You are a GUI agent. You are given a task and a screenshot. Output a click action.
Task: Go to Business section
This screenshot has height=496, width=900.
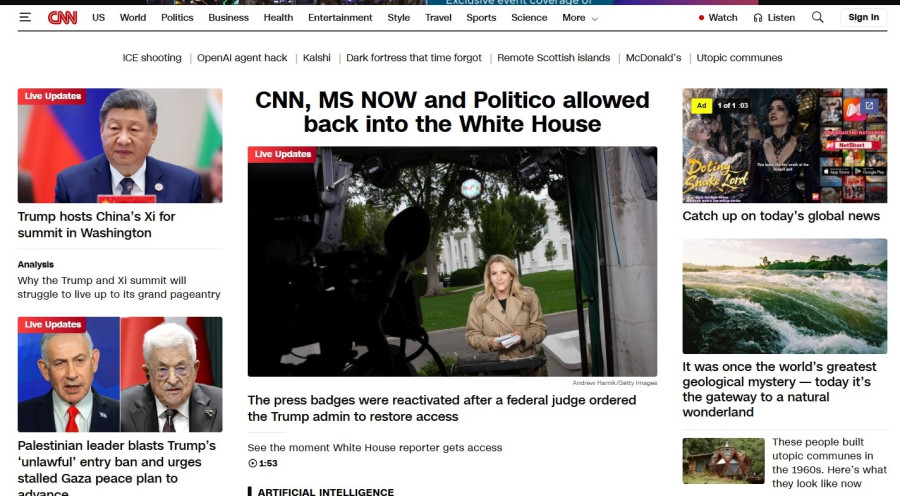(228, 18)
